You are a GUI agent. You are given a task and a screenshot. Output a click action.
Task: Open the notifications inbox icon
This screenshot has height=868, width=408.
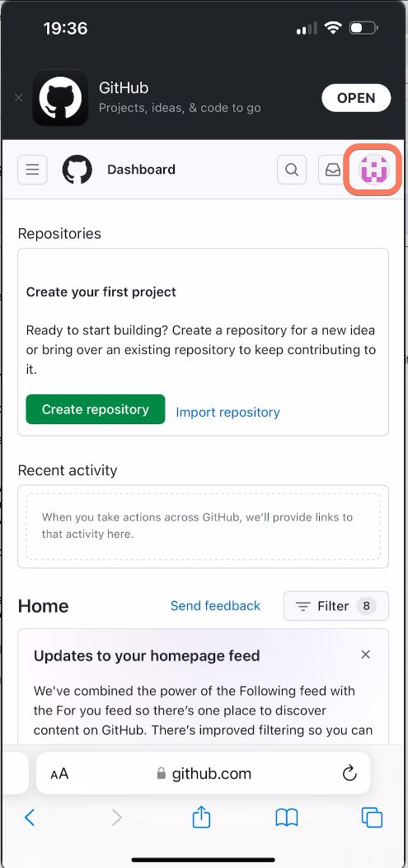(333, 170)
